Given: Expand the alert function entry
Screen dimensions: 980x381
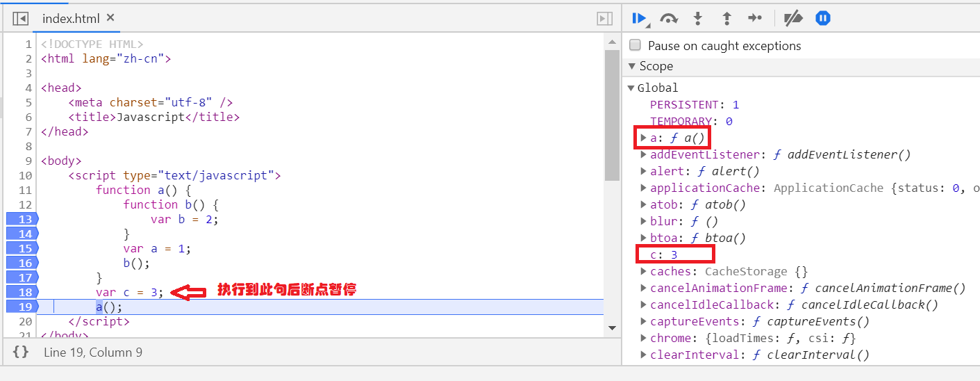Looking at the screenshot, I should pos(644,171).
